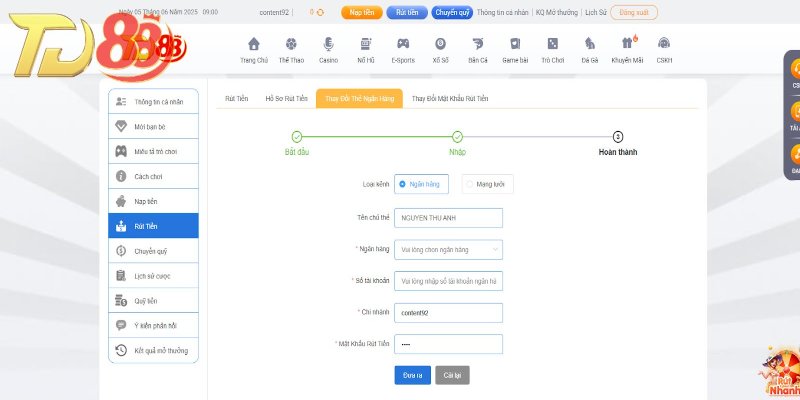Submit the form with Đưa ra button

pyautogui.click(x=412, y=375)
